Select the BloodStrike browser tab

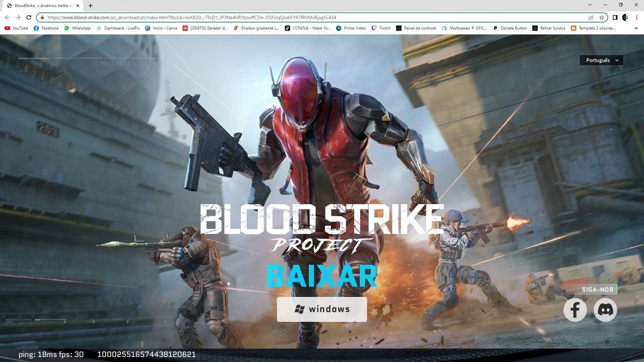coord(43,6)
